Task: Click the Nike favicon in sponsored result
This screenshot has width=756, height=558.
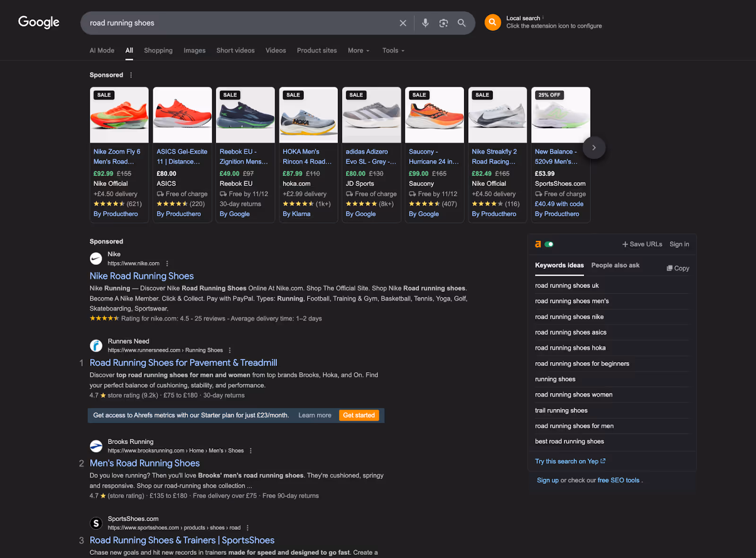Action: click(96, 259)
